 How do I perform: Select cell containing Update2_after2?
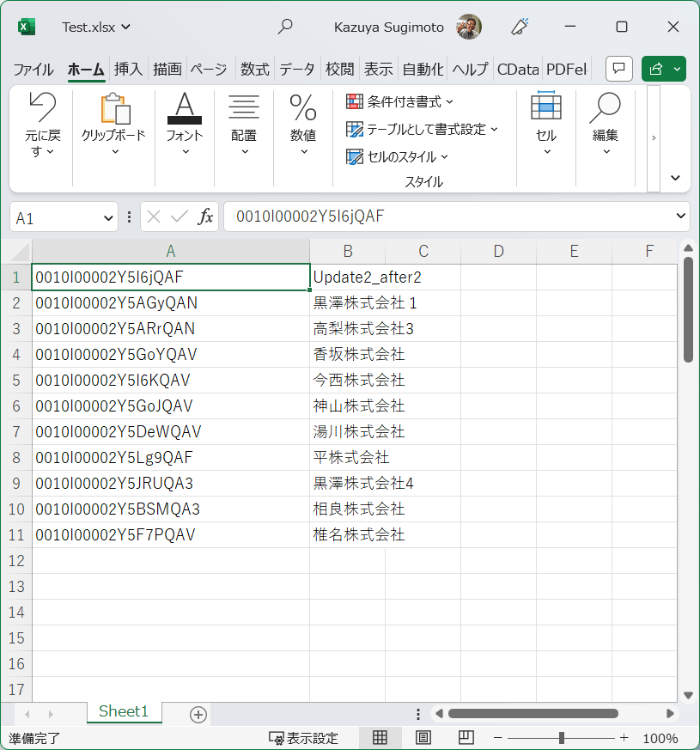(348, 277)
